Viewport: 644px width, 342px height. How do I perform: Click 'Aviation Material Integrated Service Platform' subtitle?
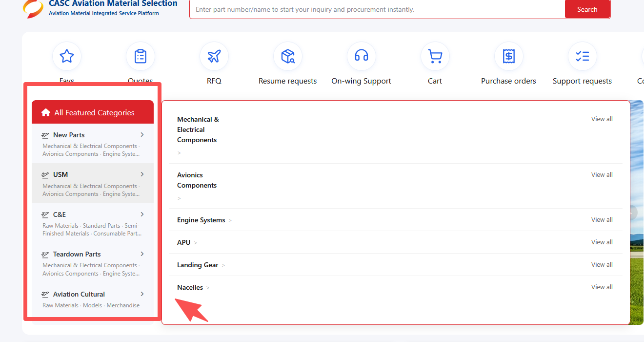[x=104, y=14]
